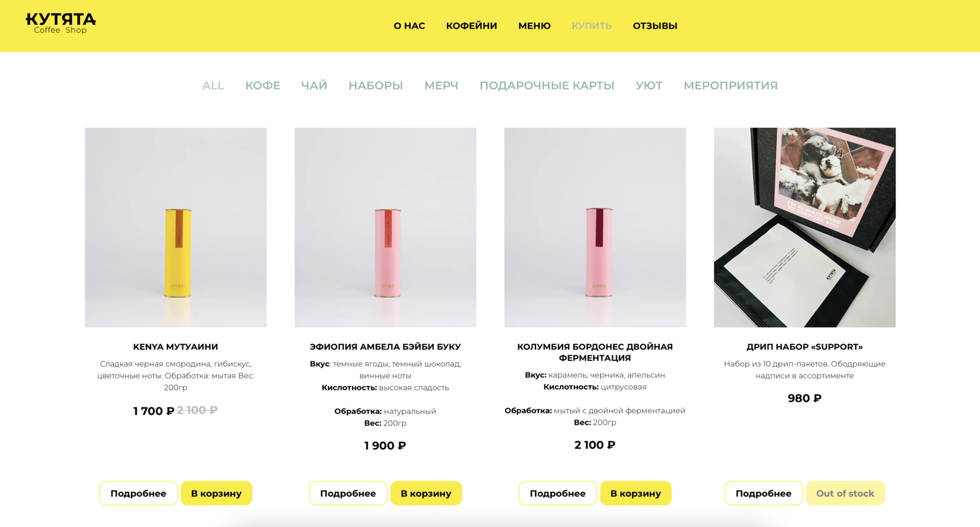Click the Out of stock button
The image size is (980, 527).
click(x=845, y=493)
